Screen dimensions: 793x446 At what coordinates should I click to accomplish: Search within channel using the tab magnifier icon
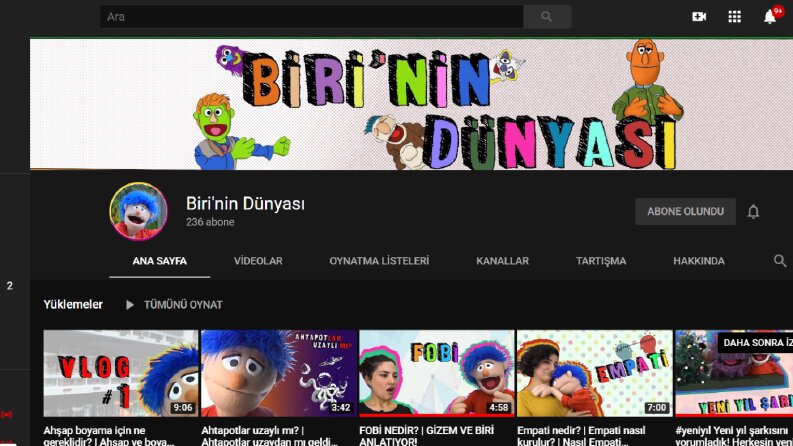(780, 261)
